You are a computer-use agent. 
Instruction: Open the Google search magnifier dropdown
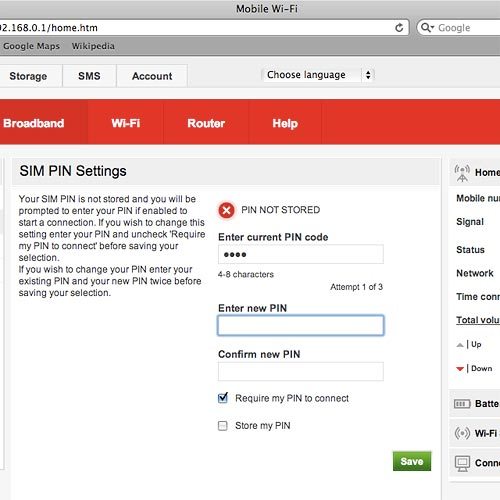click(x=427, y=28)
